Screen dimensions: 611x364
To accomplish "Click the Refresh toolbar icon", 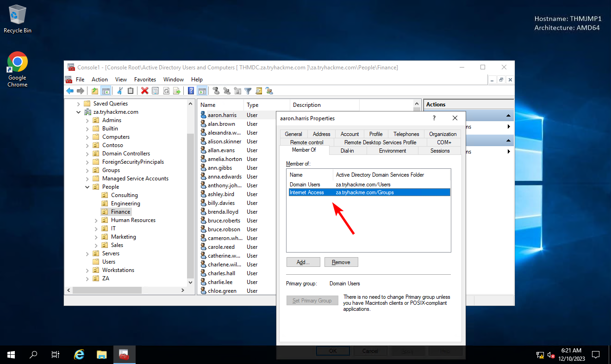I will click(166, 91).
